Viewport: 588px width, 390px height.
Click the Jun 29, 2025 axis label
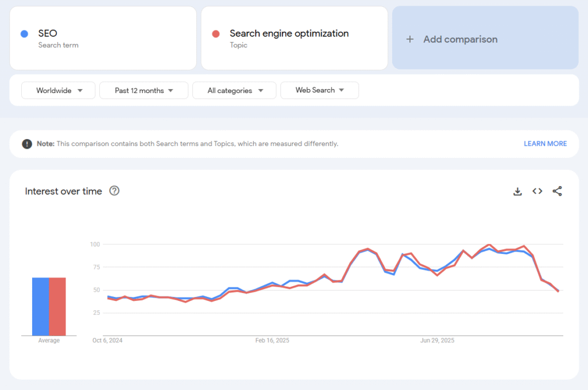click(x=437, y=341)
